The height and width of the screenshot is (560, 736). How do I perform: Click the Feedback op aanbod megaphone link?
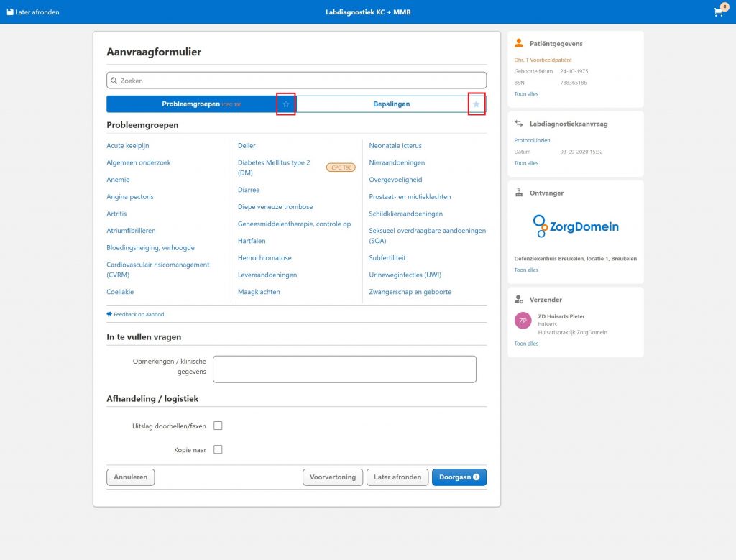(x=135, y=314)
